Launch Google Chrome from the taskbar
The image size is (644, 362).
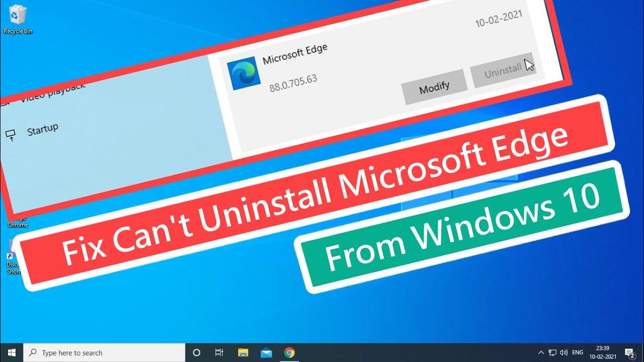click(x=289, y=352)
